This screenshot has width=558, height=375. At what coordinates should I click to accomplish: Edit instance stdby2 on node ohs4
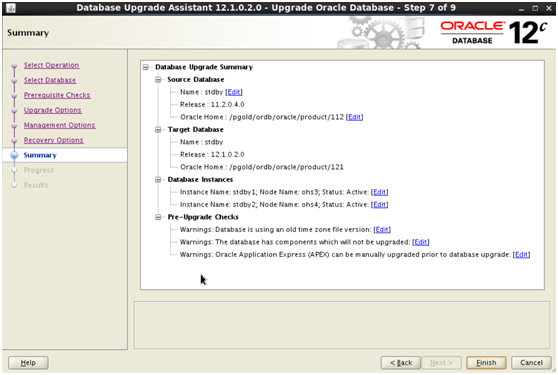coord(379,204)
